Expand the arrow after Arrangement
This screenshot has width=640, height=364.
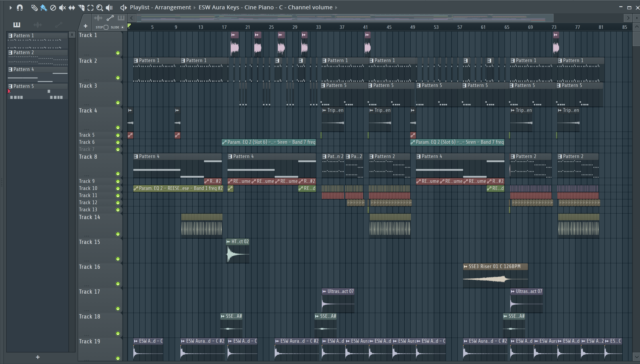[194, 8]
